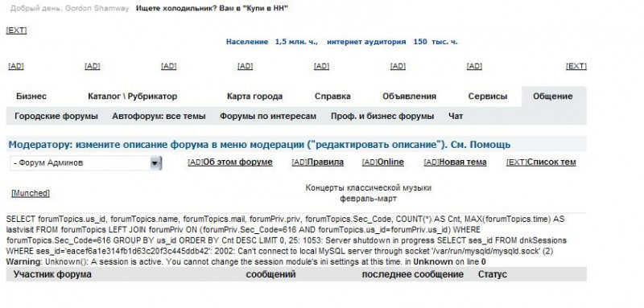Select the Общение tab
This screenshot has height=308, width=644.
553,97
